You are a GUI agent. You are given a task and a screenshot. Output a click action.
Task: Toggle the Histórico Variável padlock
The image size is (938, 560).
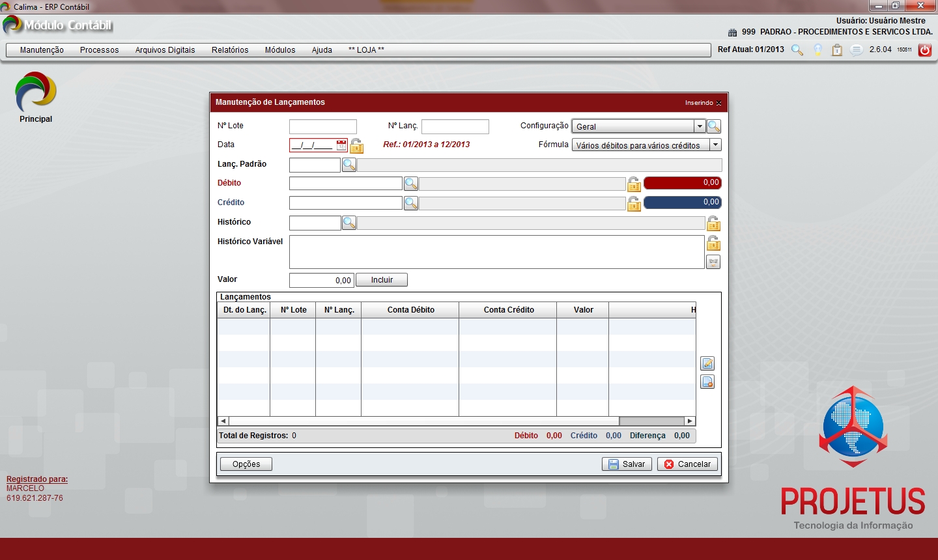[713, 244]
